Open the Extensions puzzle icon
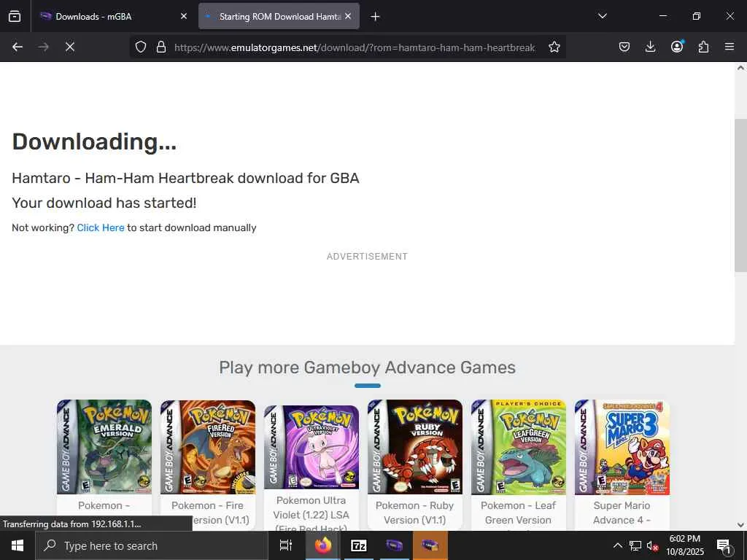 click(703, 47)
